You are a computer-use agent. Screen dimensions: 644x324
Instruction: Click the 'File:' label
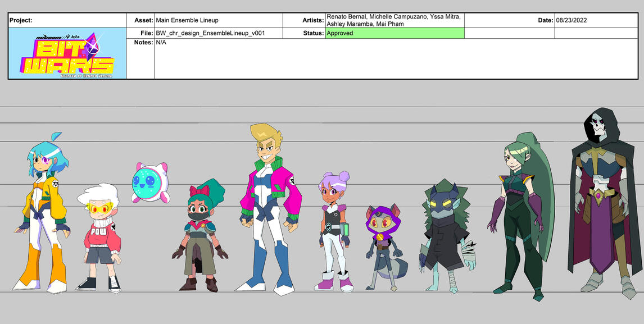point(147,33)
